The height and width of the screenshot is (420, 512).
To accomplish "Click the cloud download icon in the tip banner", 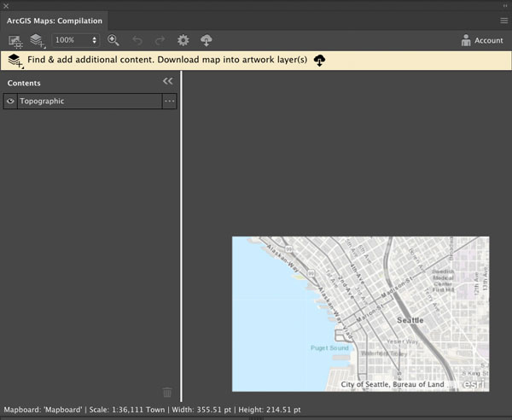I will (x=319, y=61).
